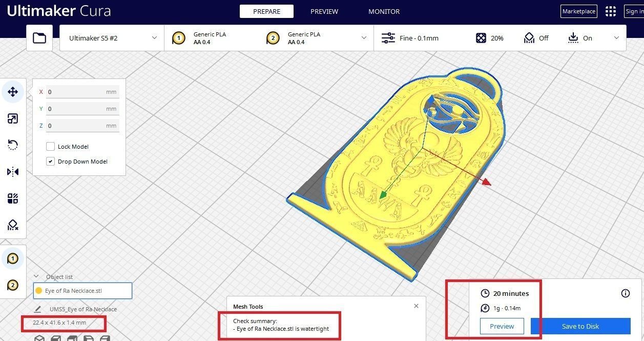
Task: Click the yellow dot beside Eye of Ra Necklace.stl
Action: (x=38, y=291)
